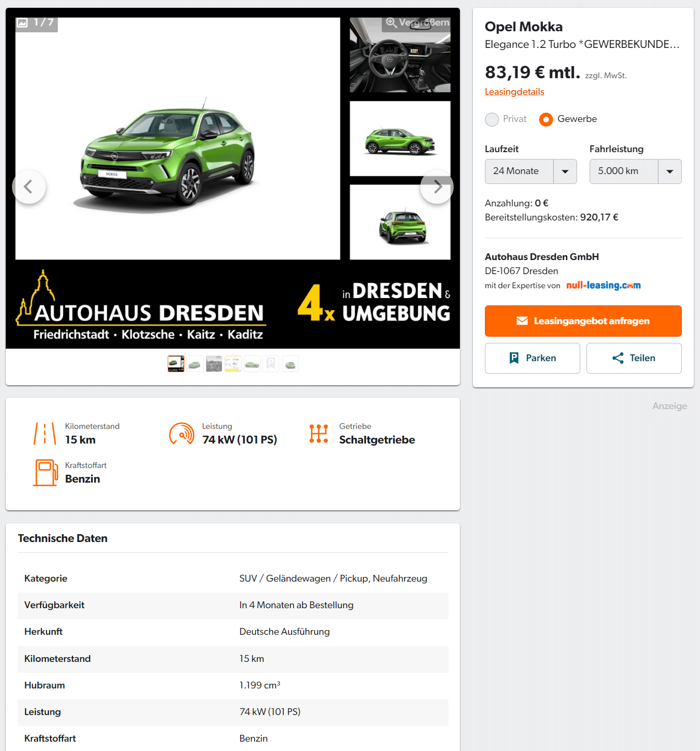Click the Vergrößern magnifier icon
This screenshot has height=751, width=700.
(x=392, y=23)
